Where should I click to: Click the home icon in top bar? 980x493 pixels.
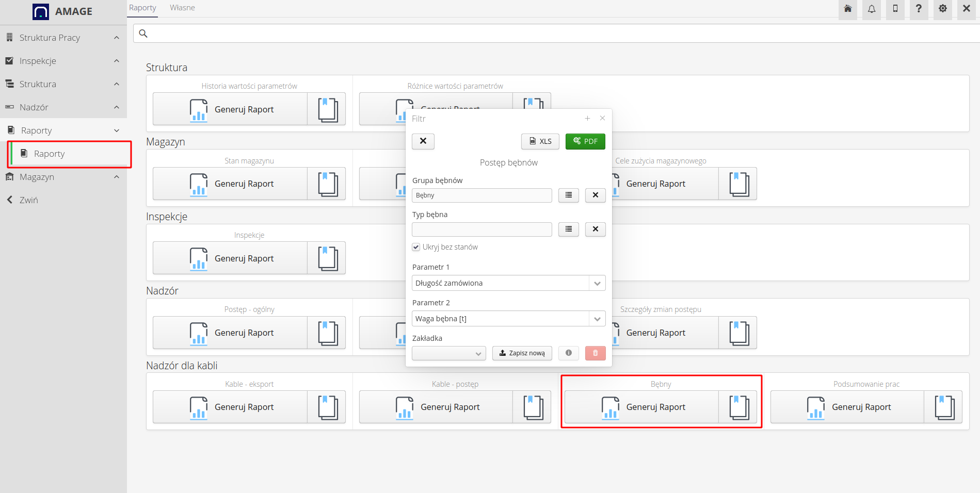[847, 9]
